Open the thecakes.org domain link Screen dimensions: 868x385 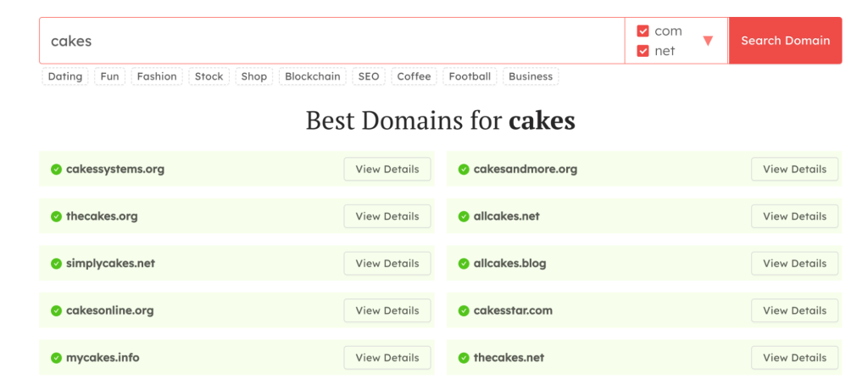[102, 216]
